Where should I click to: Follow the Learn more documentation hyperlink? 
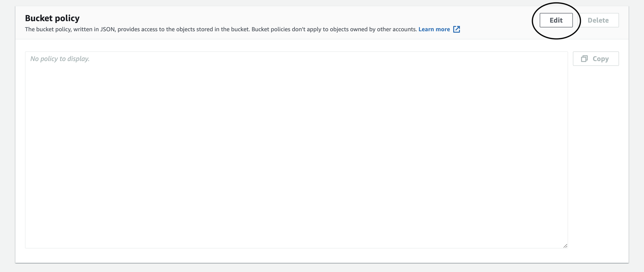[x=434, y=29]
